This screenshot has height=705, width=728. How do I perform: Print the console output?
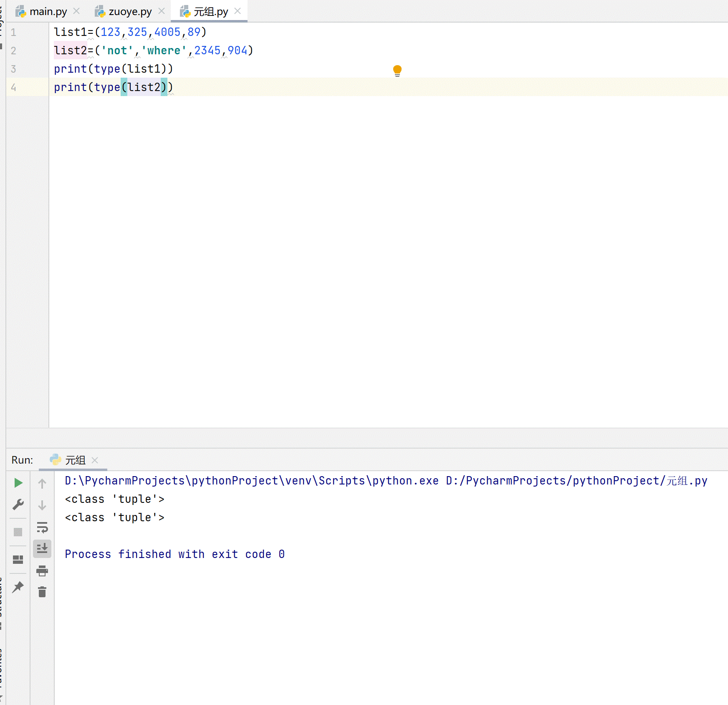[42, 571]
